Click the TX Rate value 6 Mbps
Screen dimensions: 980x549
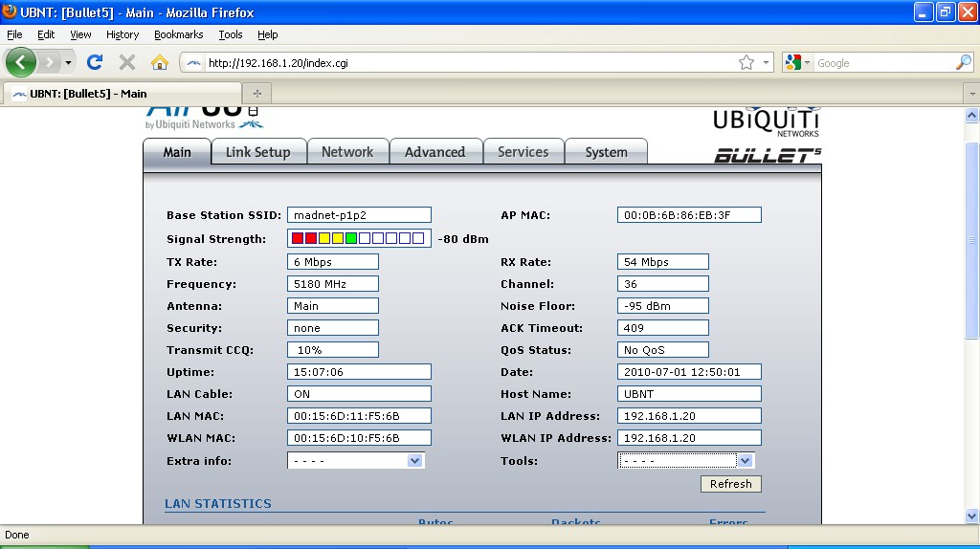point(332,262)
